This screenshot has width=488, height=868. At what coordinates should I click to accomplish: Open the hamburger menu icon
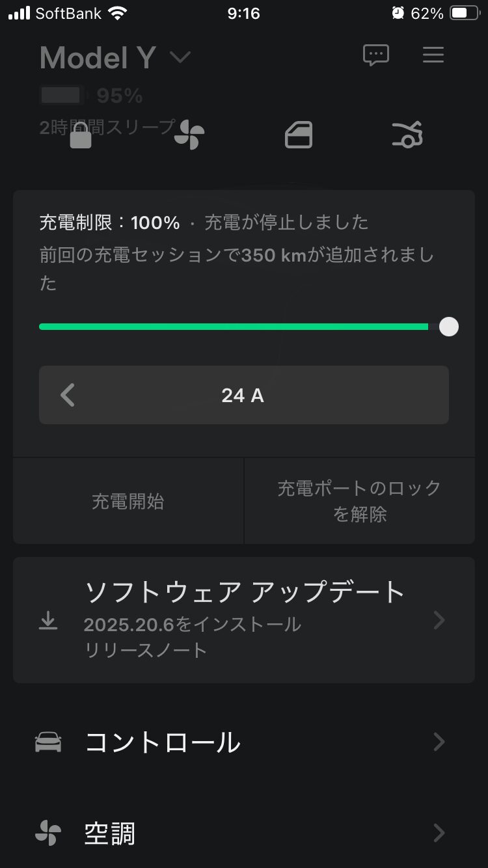(x=433, y=55)
